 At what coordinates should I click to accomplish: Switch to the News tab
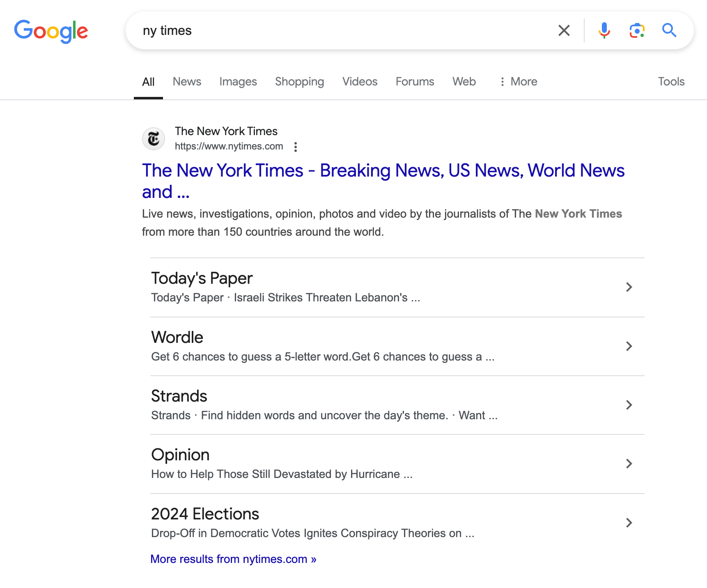coord(187,82)
